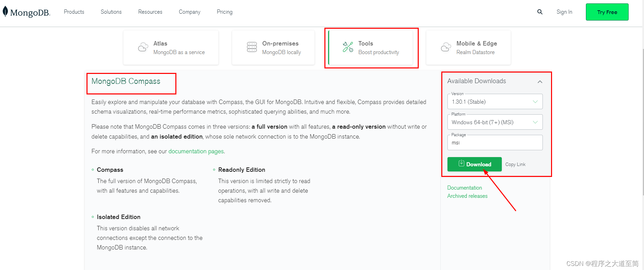Open the search magnifier icon
Image resolution: width=644 pixels, height=270 pixels.
pos(540,12)
